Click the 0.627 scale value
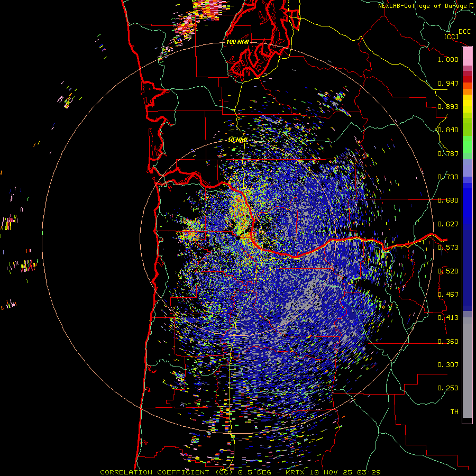 click(448, 224)
